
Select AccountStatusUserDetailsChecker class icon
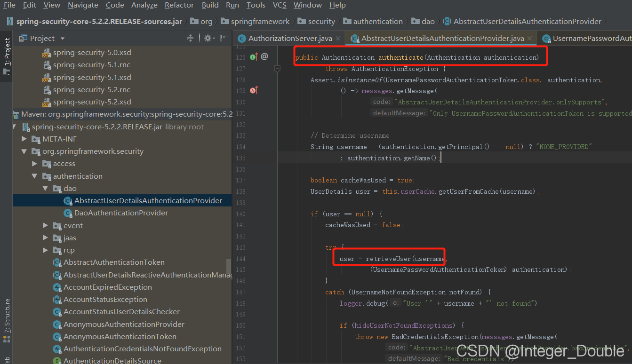57,312
